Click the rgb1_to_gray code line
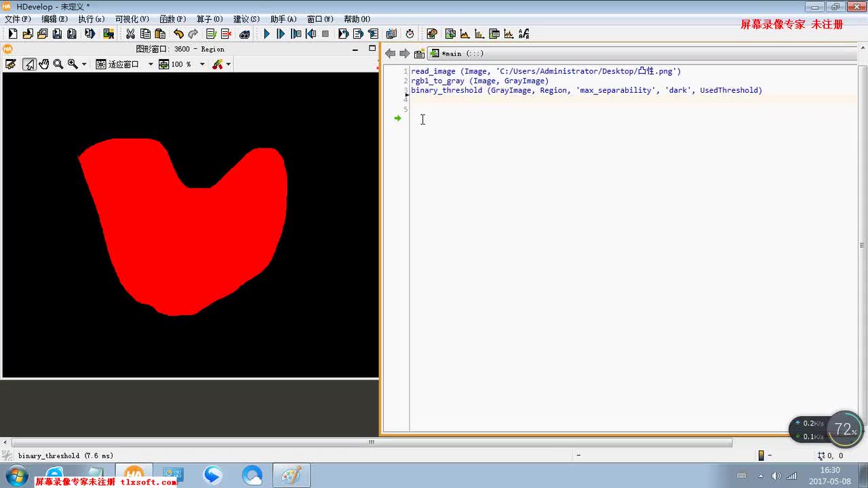Screen dimensions: 868x488 (x=479, y=81)
